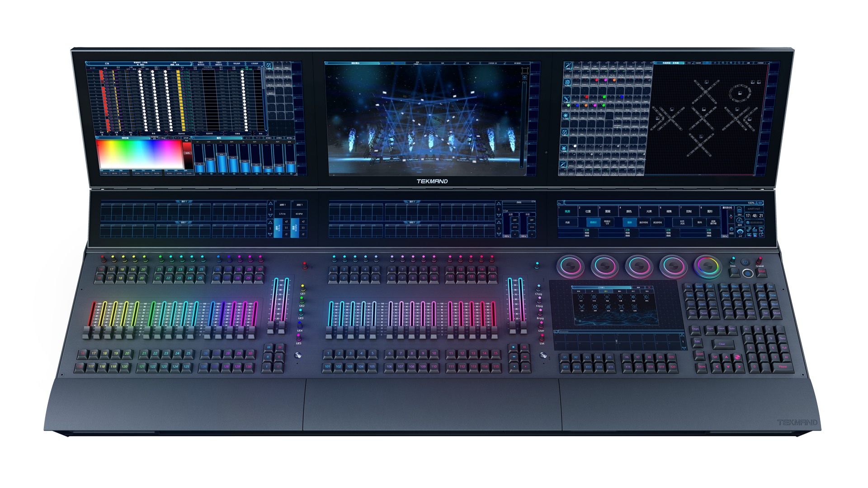Toggle the highlighted 数值层 layer button
The image size is (868, 488).
pyautogui.click(x=593, y=222)
